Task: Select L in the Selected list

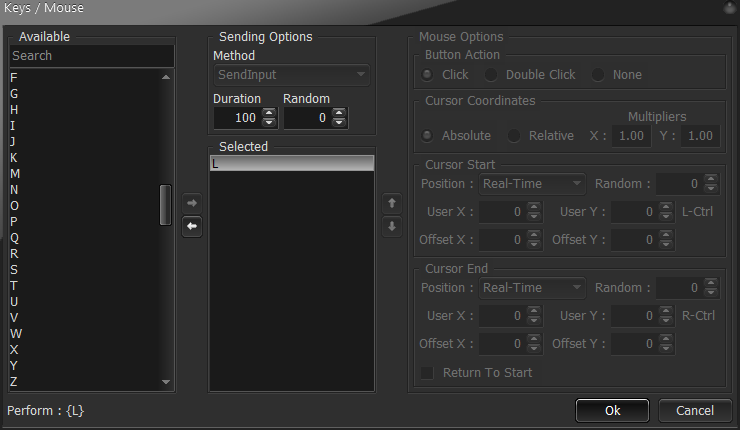Action: 292,163
